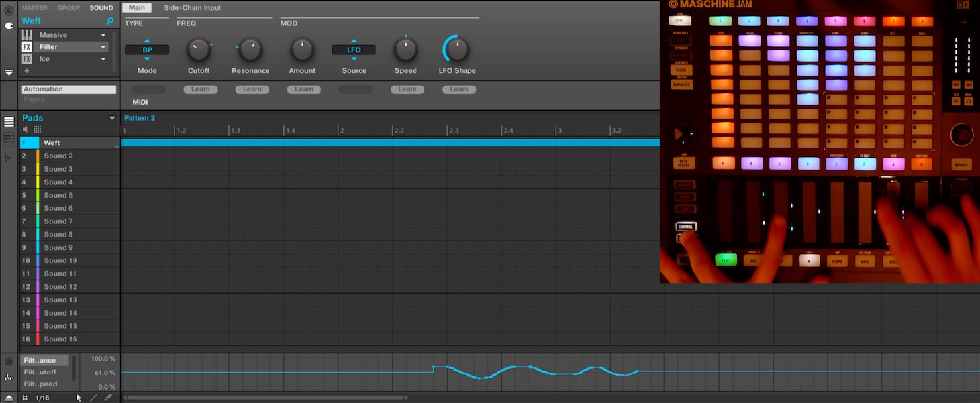Click the speaker audition icon under Pads
980x403 pixels.
coord(26,129)
